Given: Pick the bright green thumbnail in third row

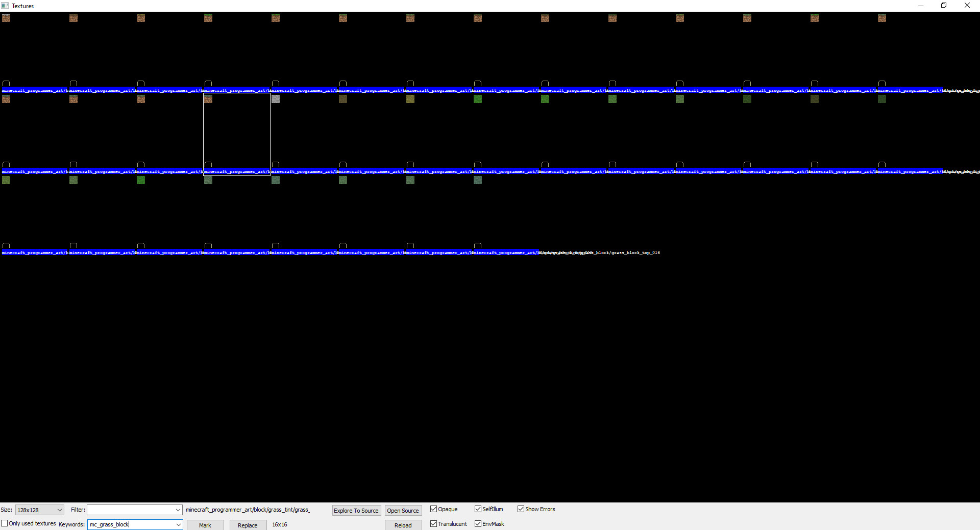Looking at the screenshot, I should coord(141,180).
